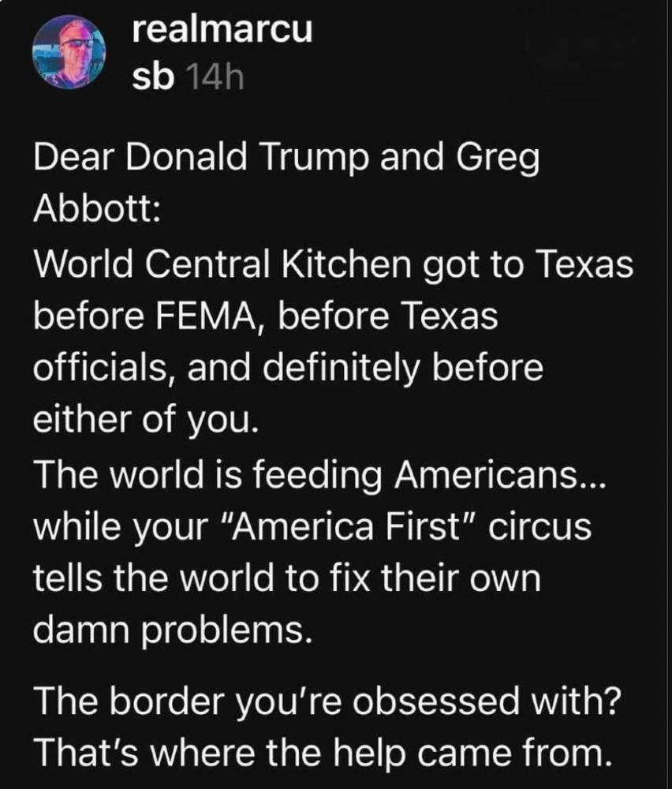The image size is (672, 789).
Task: Click the word 'circus' in the post
Action: [x=539, y=527]
